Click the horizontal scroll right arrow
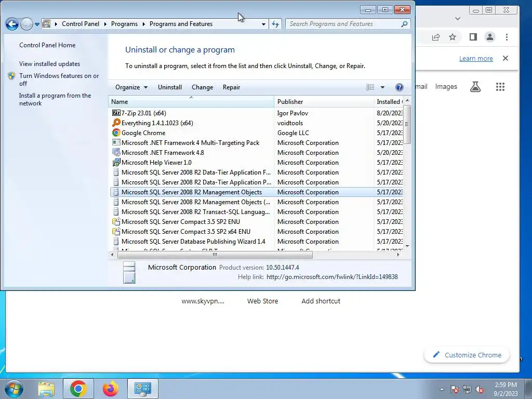This screenshot has height=399, width=532. pyautogui.click(x=398, y=255)
